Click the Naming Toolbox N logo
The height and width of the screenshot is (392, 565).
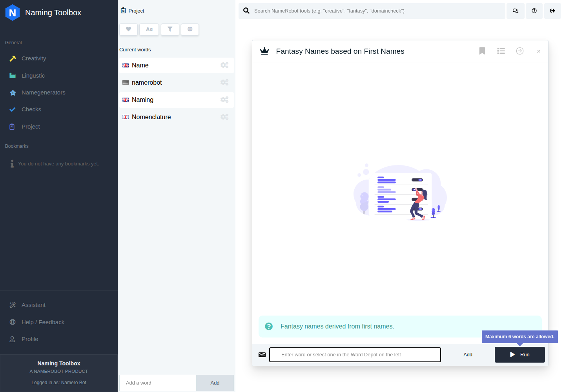coord(13,13)
